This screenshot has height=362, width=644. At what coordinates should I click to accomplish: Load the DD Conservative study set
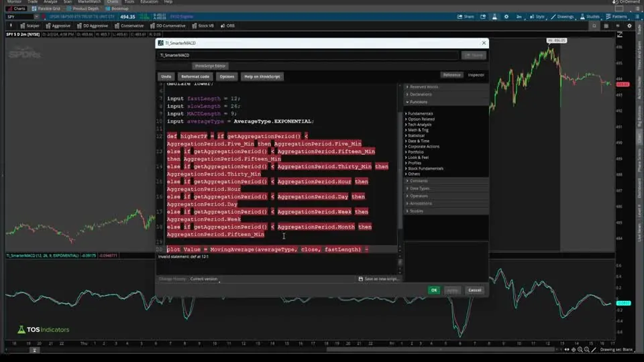pyautogui.click(x=168, y=25)
